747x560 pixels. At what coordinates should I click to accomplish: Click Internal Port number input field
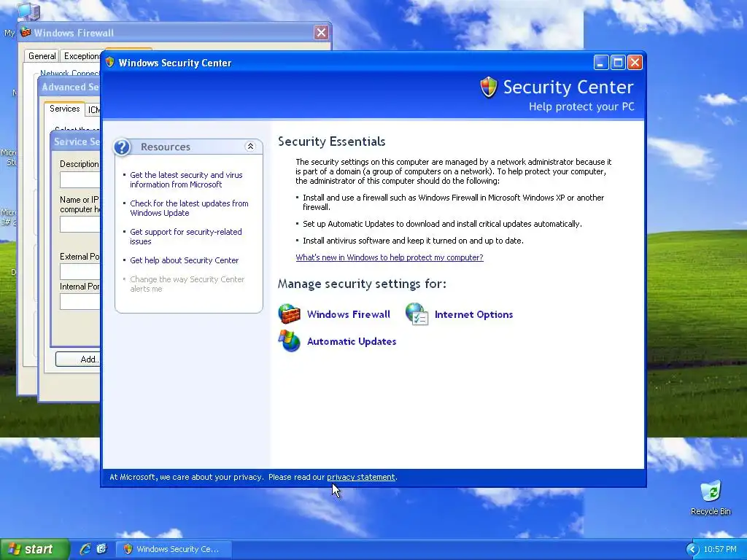click(80, 301)
